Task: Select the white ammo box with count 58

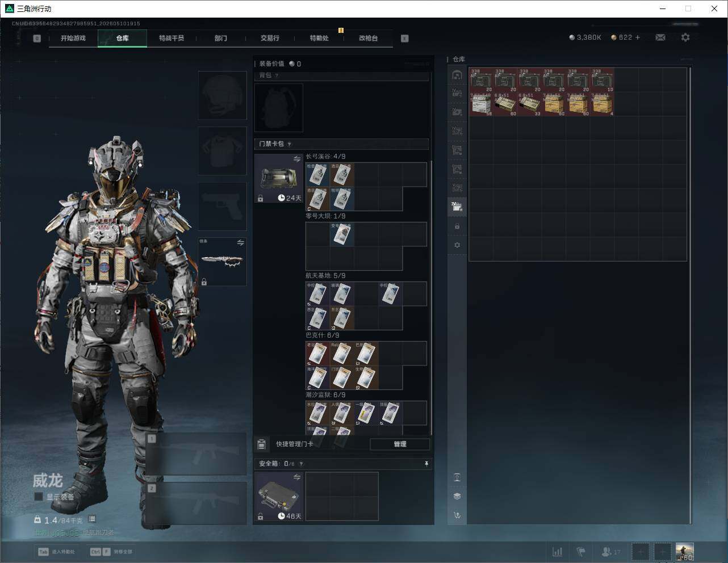Action: pos(481,104)
